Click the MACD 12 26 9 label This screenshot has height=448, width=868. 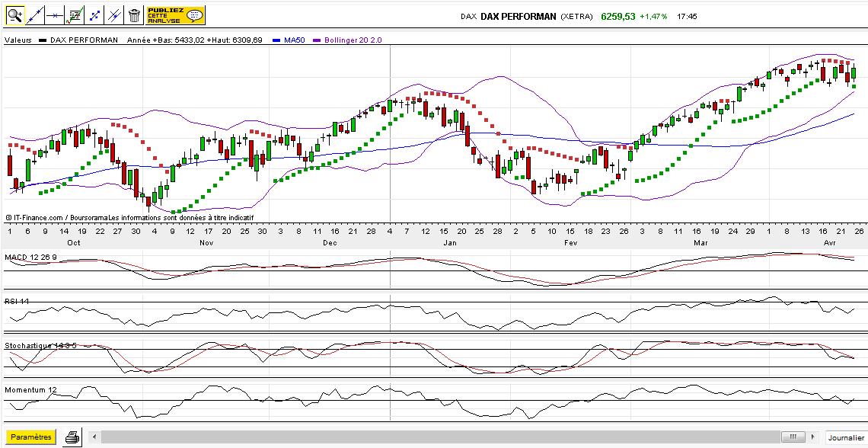tap(29, 258)
